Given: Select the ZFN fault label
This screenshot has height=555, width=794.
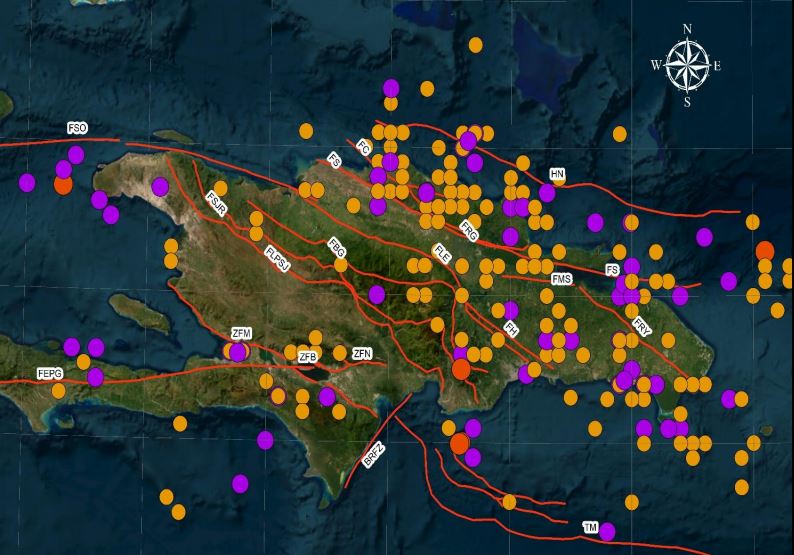Looking at the screenshot, I should [x=362, y=353].
